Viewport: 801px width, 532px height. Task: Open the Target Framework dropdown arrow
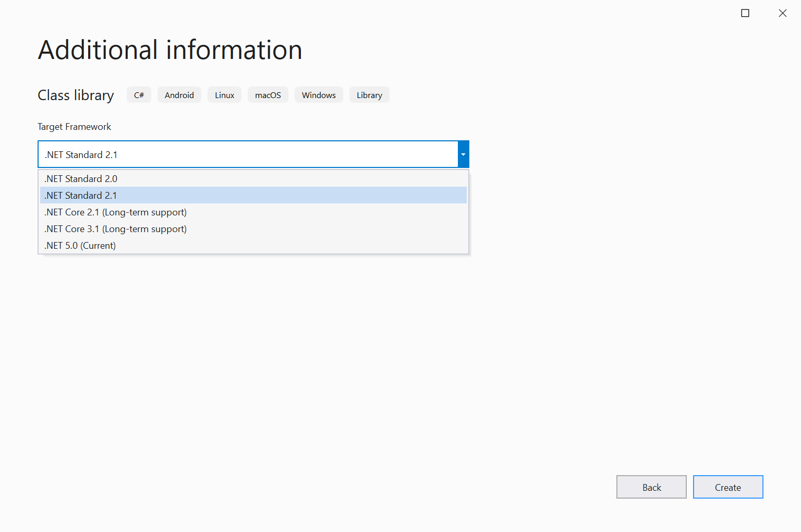pos(463,154)
